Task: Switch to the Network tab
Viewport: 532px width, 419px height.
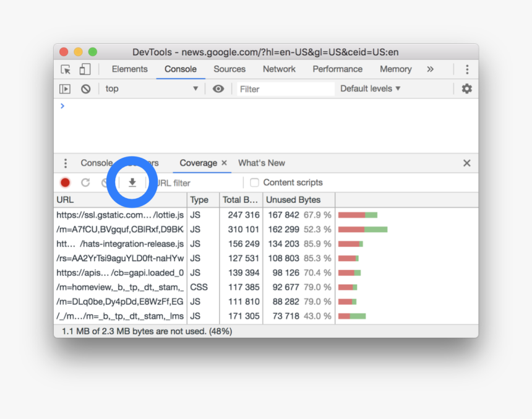Action: (x=279, y=69)
